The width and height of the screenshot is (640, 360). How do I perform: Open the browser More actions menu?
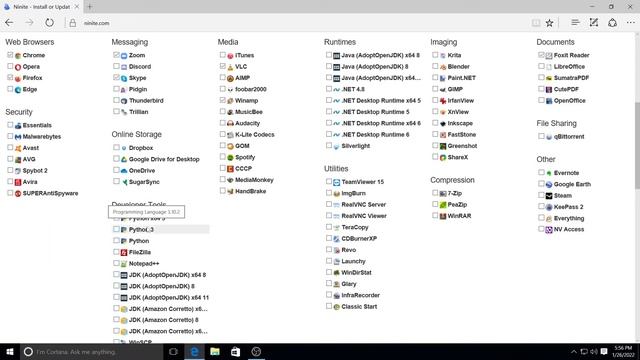tap(631, 23)
